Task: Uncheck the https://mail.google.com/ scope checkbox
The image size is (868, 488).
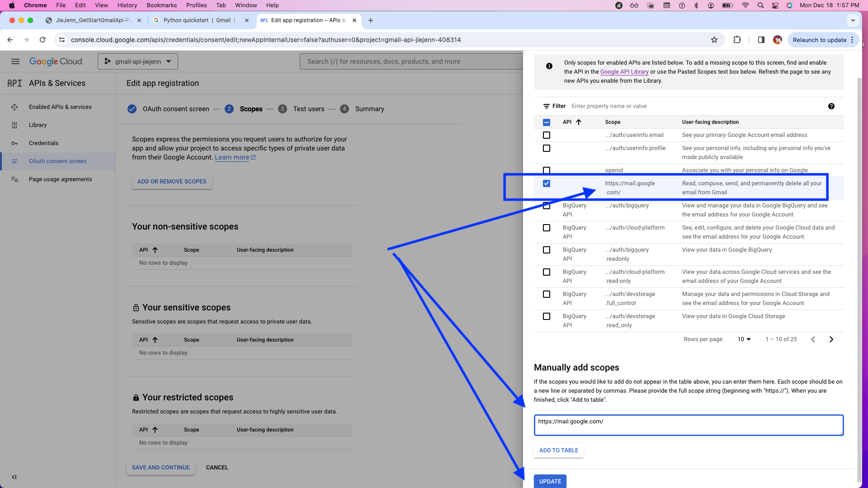Action: coord(547,183)
